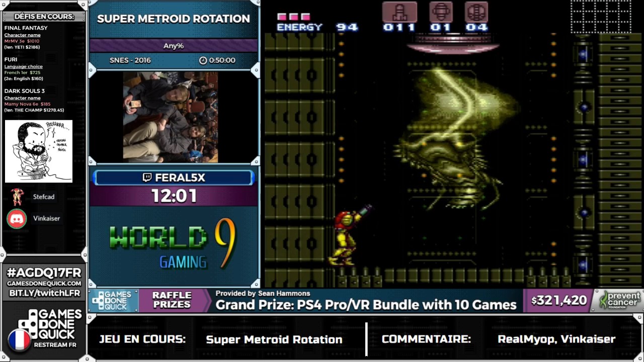Click the Games Done Quick logo on the ticker
The height and width of the screenshot is (362, 644).
112,300
